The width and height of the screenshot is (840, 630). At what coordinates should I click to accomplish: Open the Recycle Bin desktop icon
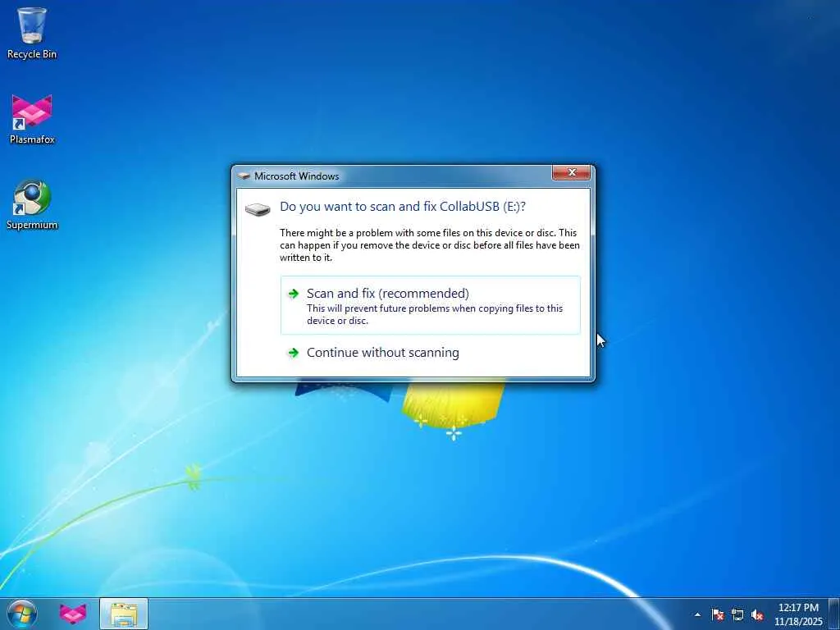(x=32, y=33)
